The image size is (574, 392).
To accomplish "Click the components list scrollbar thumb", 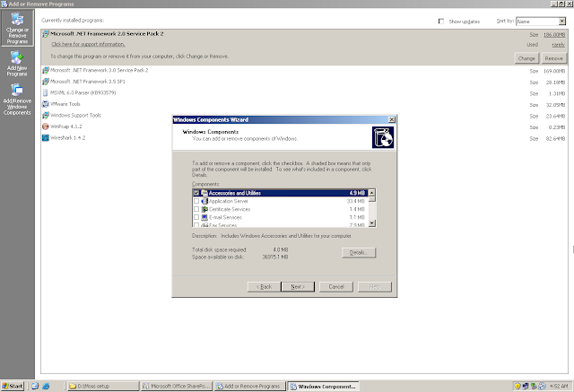I will 372,199.
